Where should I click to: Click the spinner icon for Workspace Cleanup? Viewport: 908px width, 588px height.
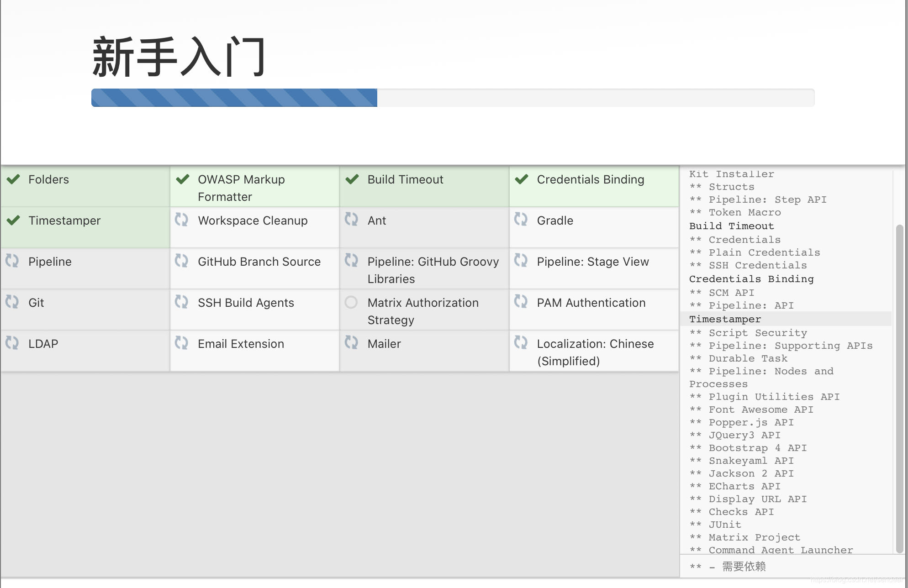[x=182, y=220]
